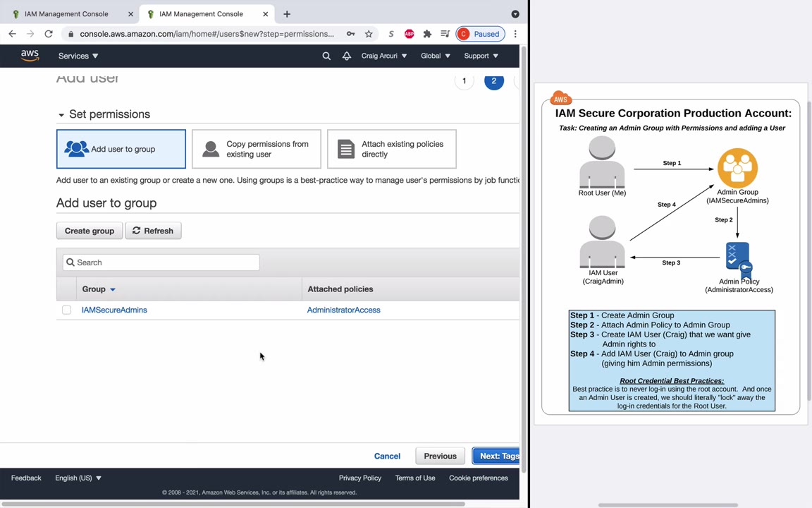Open the AdministratorAccess policy link
Screen dimensions: 812x508
[344, 310]
